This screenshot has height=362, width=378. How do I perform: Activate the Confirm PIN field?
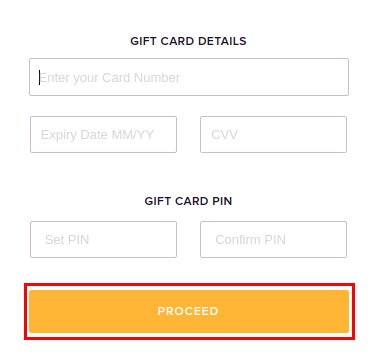point(273,239)
